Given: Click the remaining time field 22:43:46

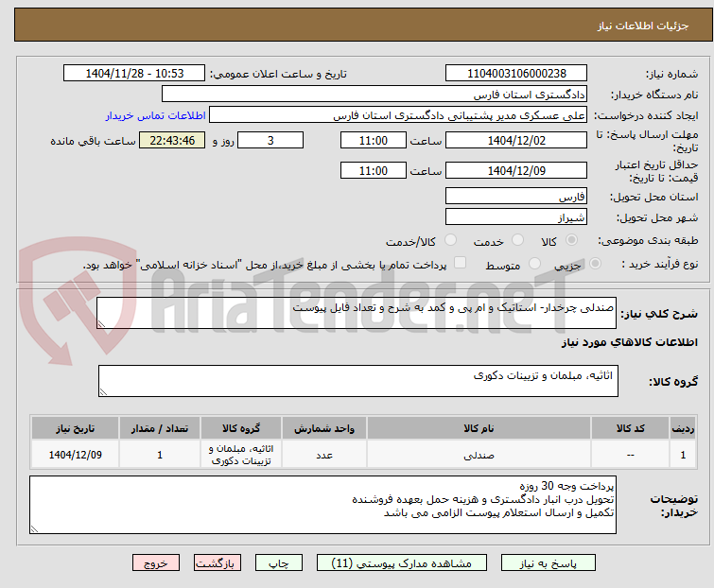Looking at the screenshot, I should [x=172, y=140].
